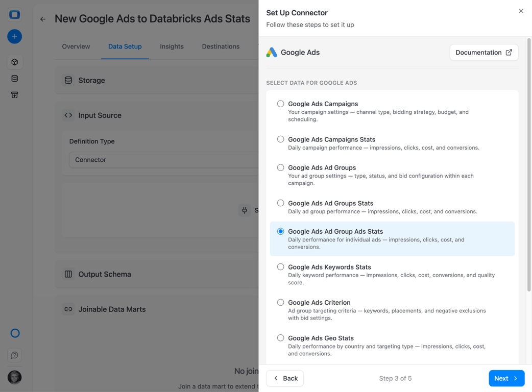
Task: Click the 'Step 3 of 5' text
Action: (395, 378)
